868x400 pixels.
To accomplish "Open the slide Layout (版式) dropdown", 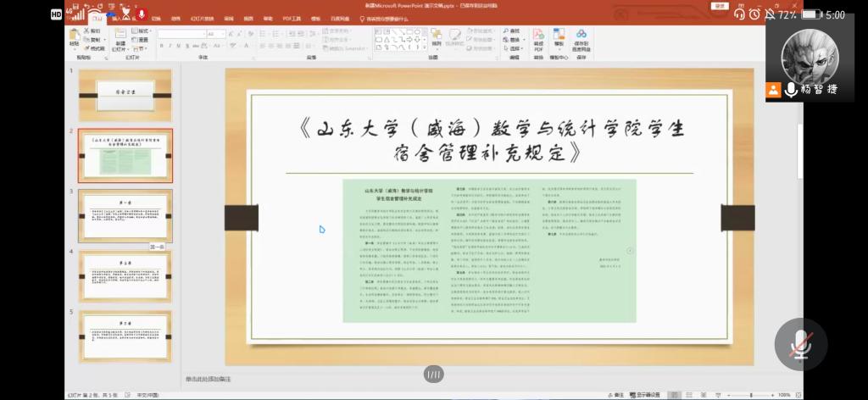I will click(142, 31).
